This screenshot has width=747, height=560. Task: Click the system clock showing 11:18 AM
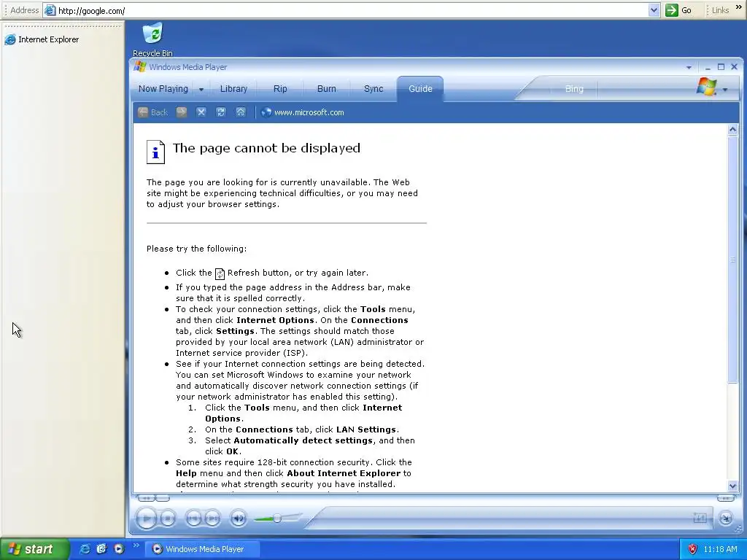coord(720,549)
